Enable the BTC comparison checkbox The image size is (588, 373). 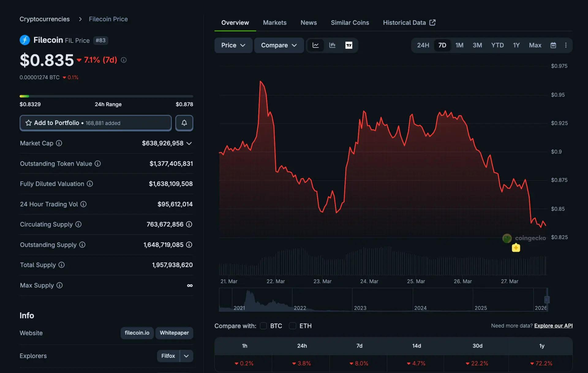(263, 326)
